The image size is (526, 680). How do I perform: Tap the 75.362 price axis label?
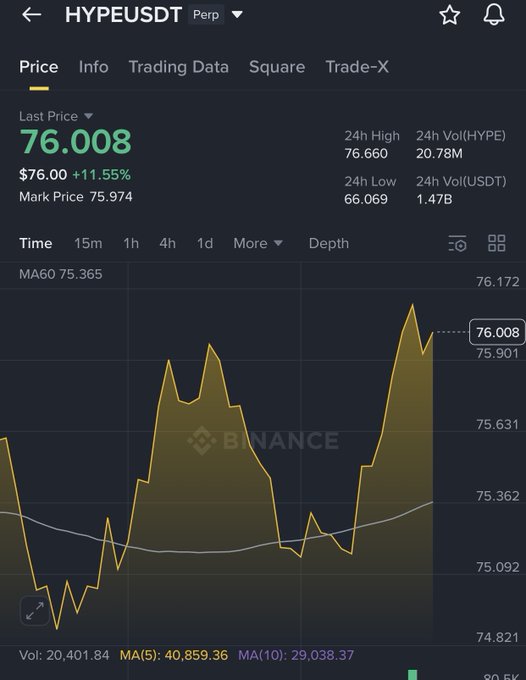[498, 496]
